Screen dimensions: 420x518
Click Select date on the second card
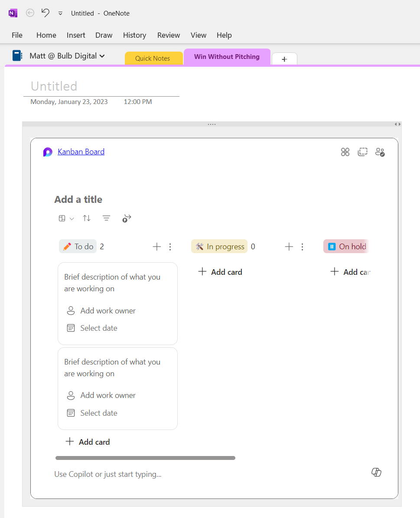(x=92, y=413)
